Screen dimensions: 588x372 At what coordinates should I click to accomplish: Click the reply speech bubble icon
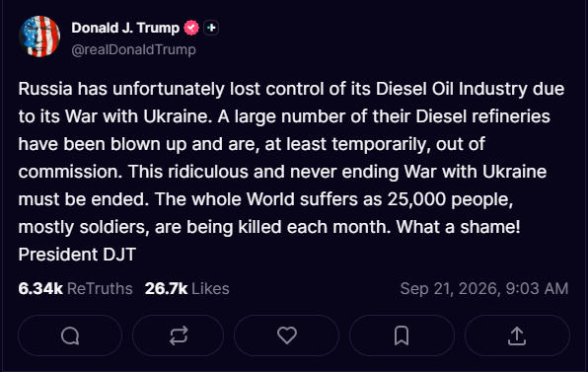click(x=70, y=335)
